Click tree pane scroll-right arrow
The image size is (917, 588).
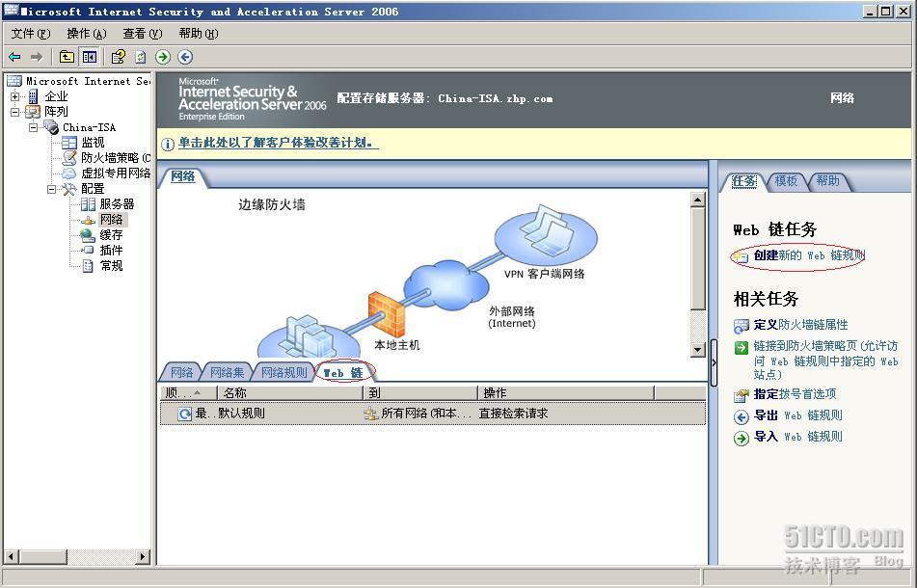coord(142,556)
